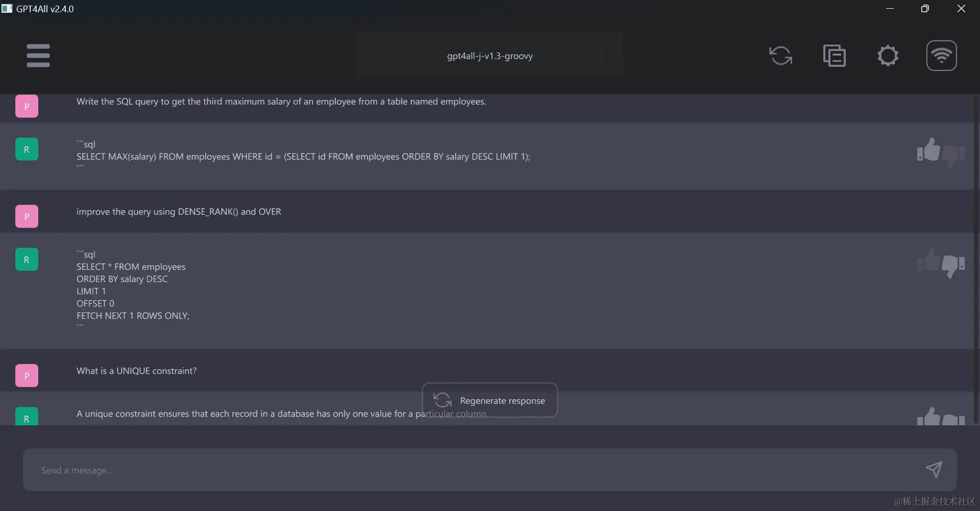The height and width of the screenshot is (511, 980).
Task: Click the GPT4All v2.4.0 title bar app icon
Action: tap(7, 9)
